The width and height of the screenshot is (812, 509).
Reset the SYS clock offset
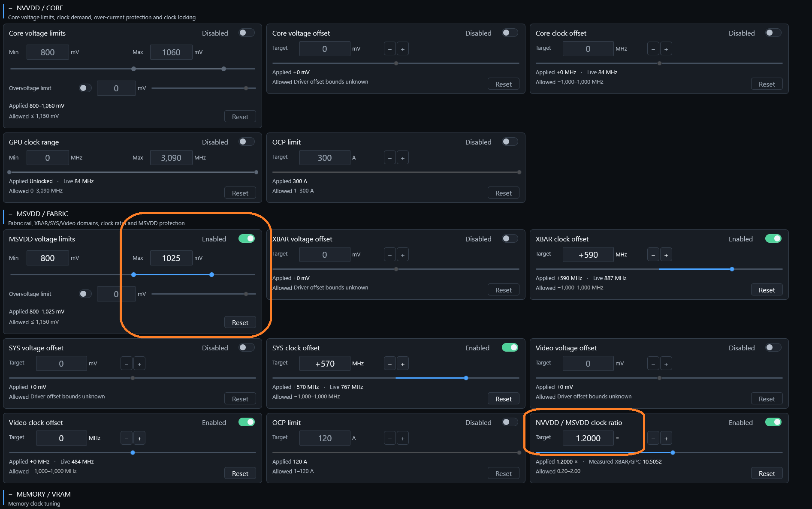pos(504,399)
